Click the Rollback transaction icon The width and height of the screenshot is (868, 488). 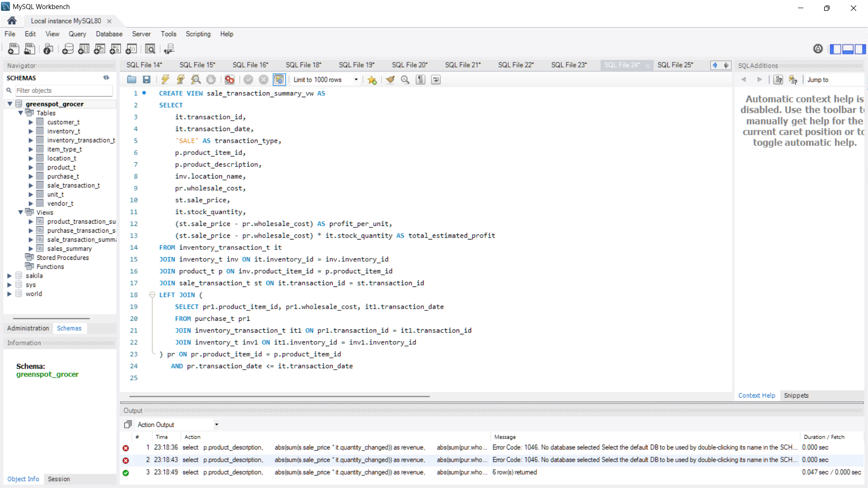pos(264,80)
